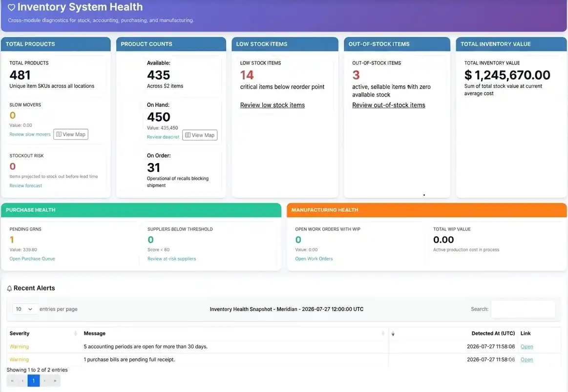Click the 14 low stock items number

click(247, 75)
